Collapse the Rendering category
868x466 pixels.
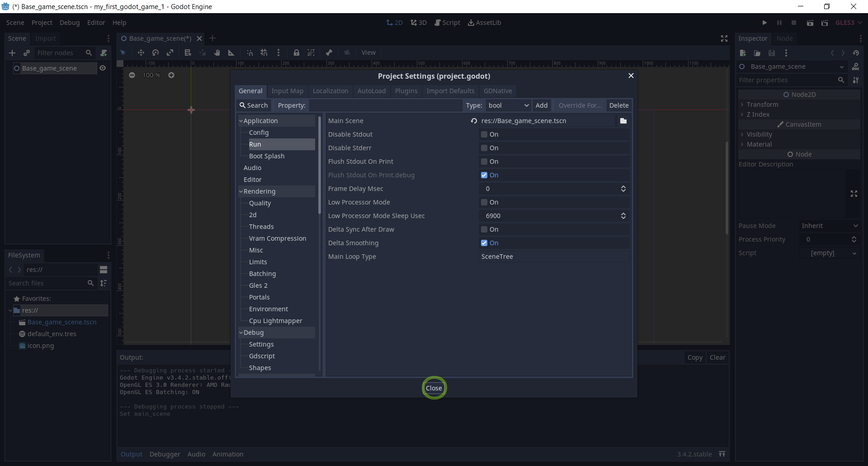point(241,191)
